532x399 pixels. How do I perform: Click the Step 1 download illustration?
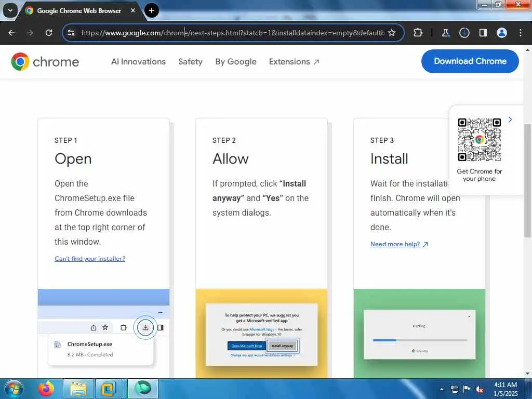pos(103,334)
